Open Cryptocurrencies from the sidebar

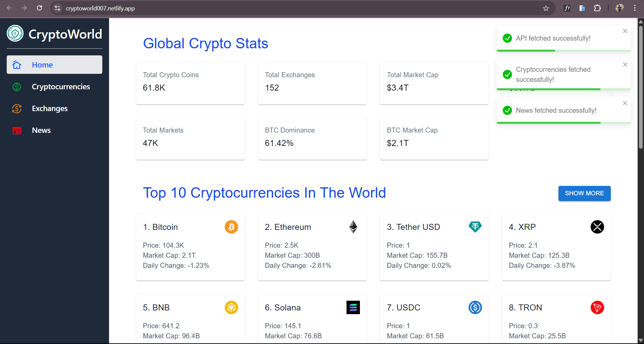coord(54,87)
